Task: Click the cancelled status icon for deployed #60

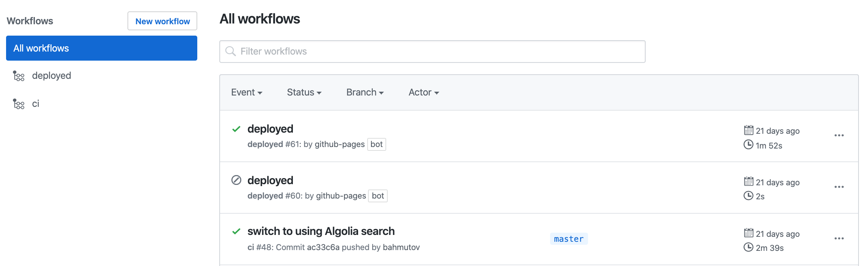Action: [236, 180]
